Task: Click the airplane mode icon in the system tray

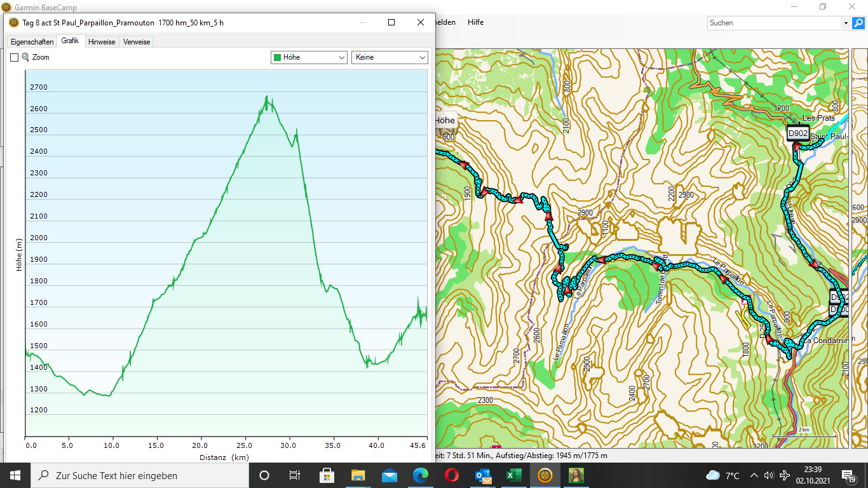Action: (x=785, y=475)
